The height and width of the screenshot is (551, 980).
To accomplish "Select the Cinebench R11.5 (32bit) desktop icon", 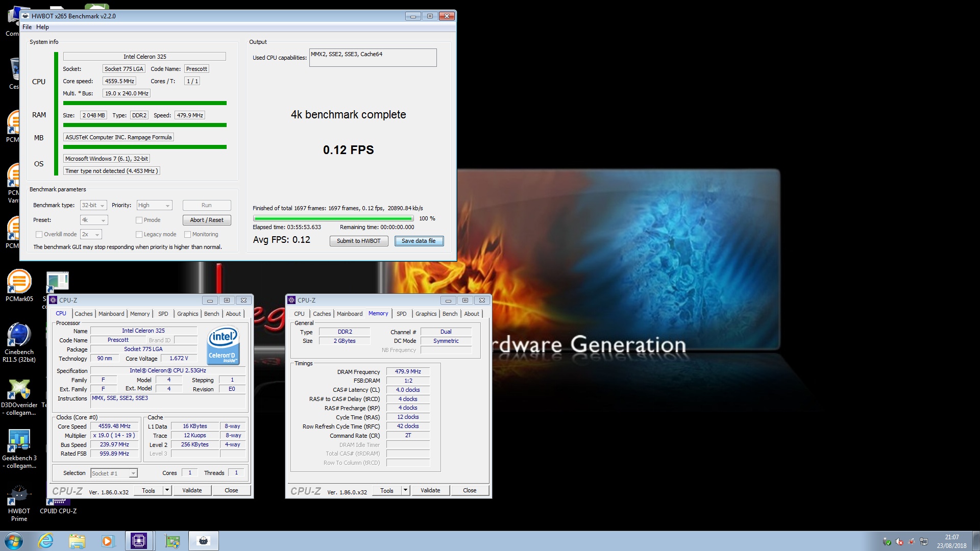I will click(x=19, y=342).
